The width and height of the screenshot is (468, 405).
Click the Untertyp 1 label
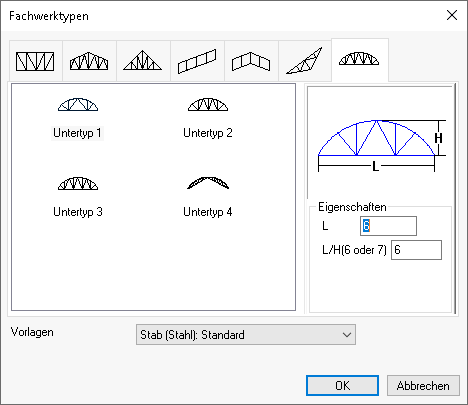point(77,133)
